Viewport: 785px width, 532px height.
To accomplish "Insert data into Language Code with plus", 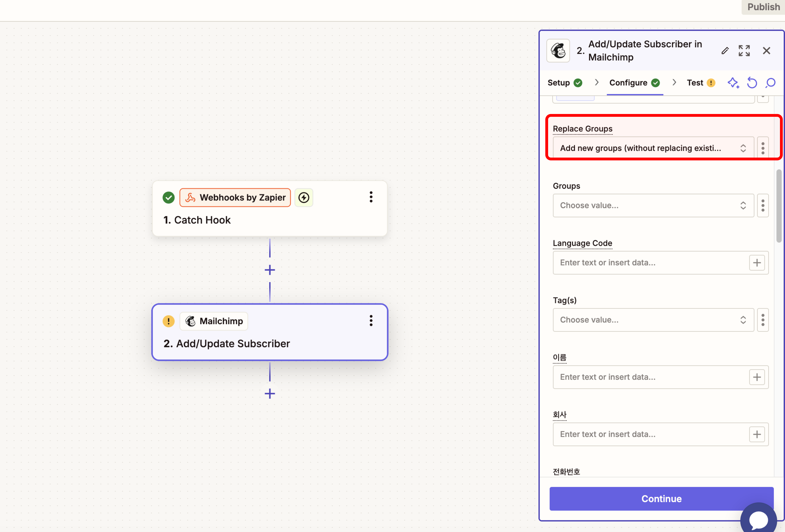I will point(757,262).
